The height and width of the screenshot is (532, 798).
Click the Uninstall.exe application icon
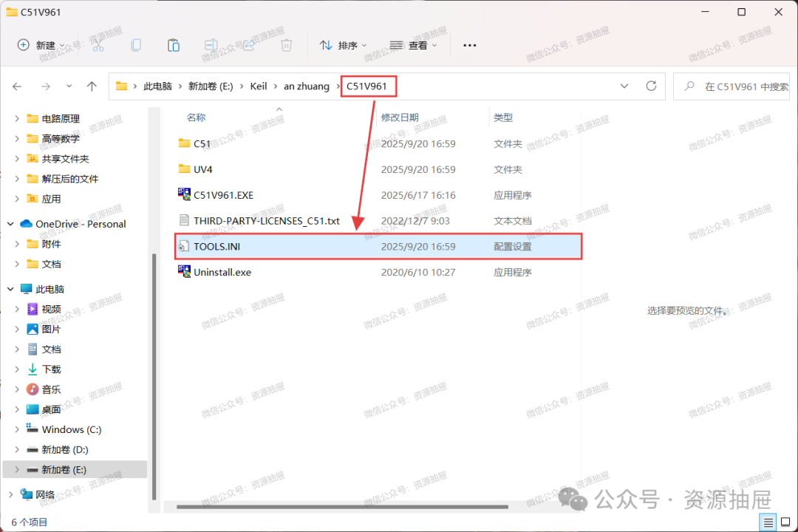coord(184,271)
